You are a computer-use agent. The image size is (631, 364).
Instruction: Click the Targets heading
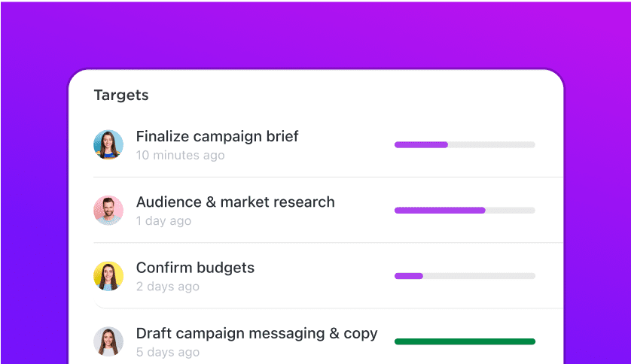(x=121, y=96)
